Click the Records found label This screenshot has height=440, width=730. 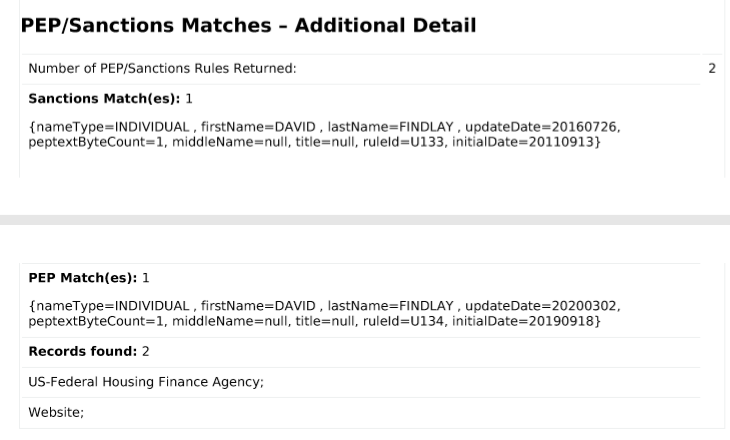(82, 351)
